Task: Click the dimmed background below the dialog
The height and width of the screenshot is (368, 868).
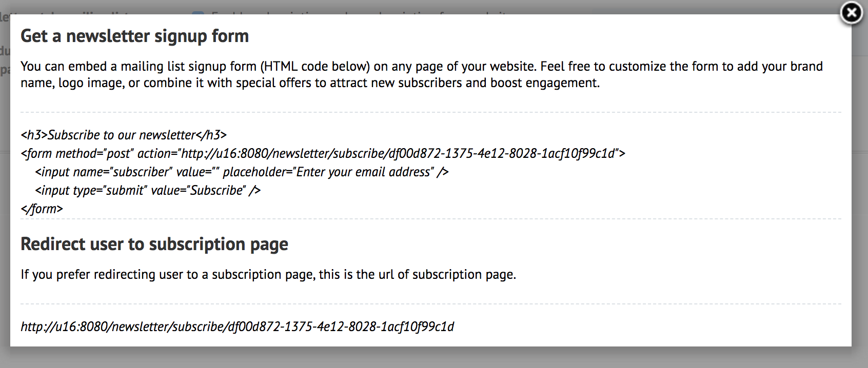Action: point(434,358)
